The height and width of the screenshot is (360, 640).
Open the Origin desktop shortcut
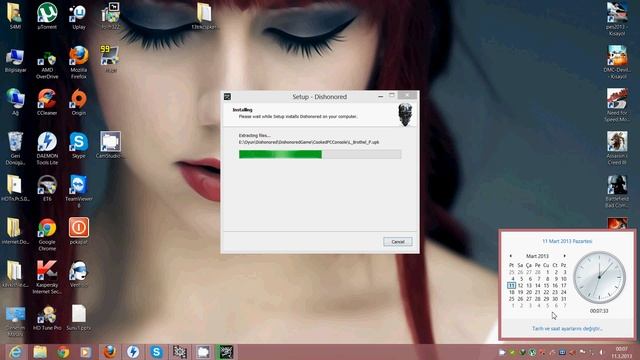[78, 102]
